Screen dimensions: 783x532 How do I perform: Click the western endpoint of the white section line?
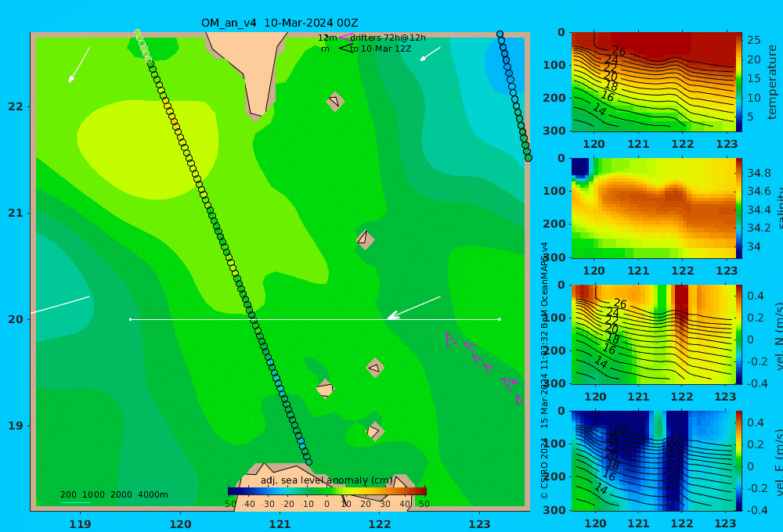(130, 319)
